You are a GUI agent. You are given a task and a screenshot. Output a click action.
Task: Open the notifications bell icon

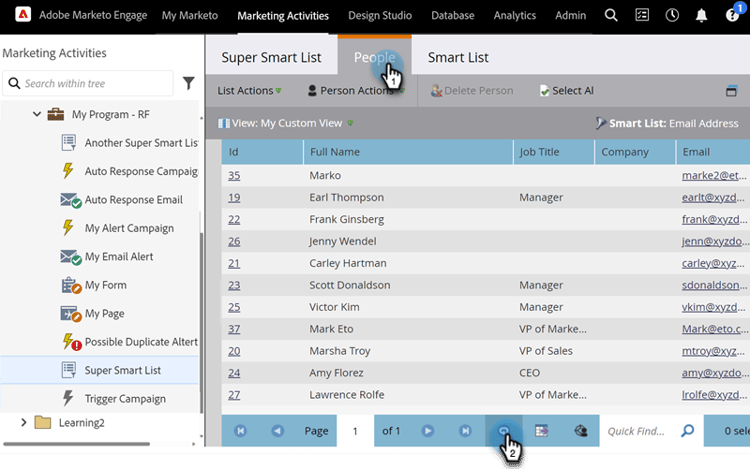(x=701, y=15)
